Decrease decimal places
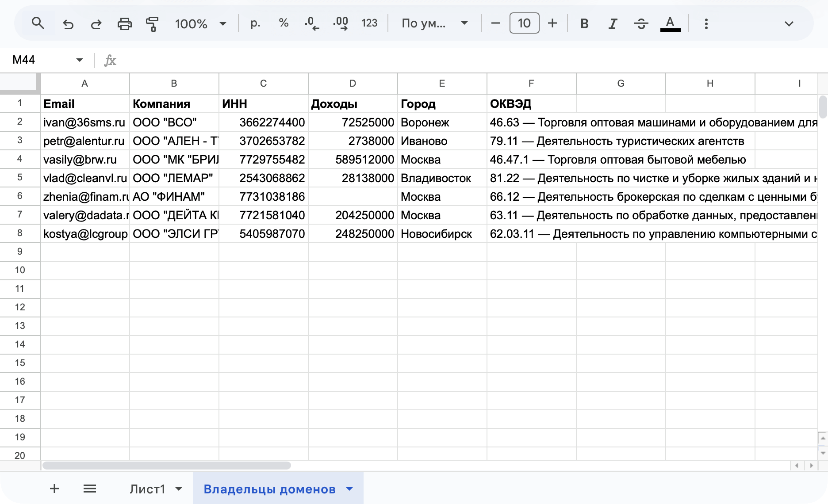Image resolution: width=828 pixels, height=504 pixels. coord(312,23)
